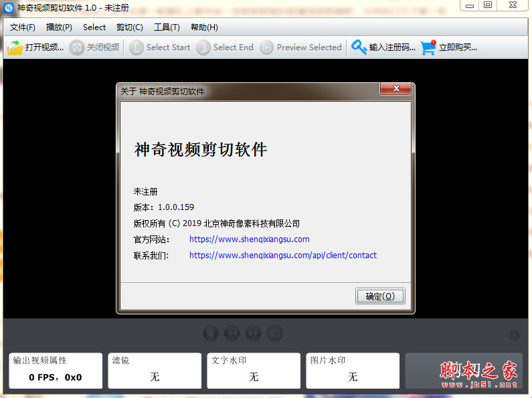This screenshot has height=398, width=532.
Task: Minimize the main application window
Action: [x=470, y=5]
